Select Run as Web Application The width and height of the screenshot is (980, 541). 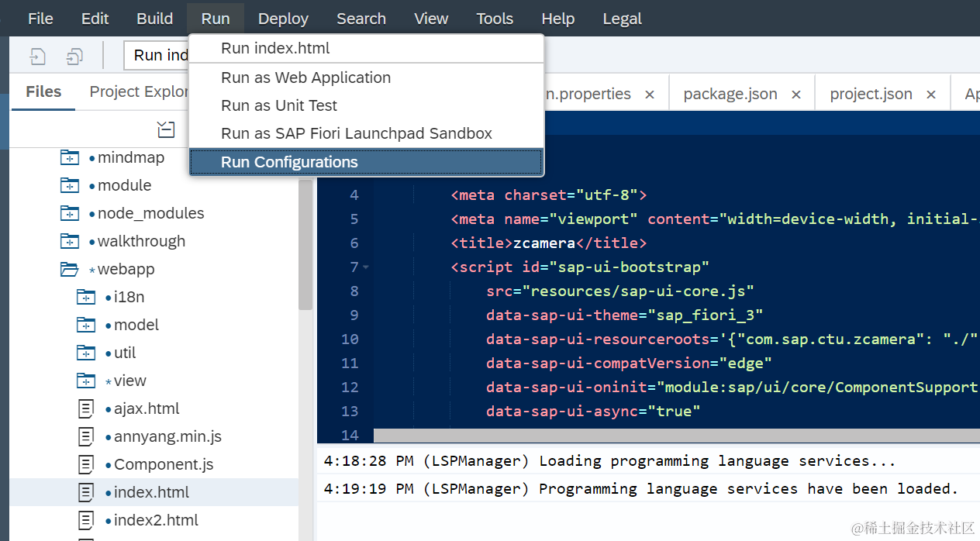tap(366, 78)
